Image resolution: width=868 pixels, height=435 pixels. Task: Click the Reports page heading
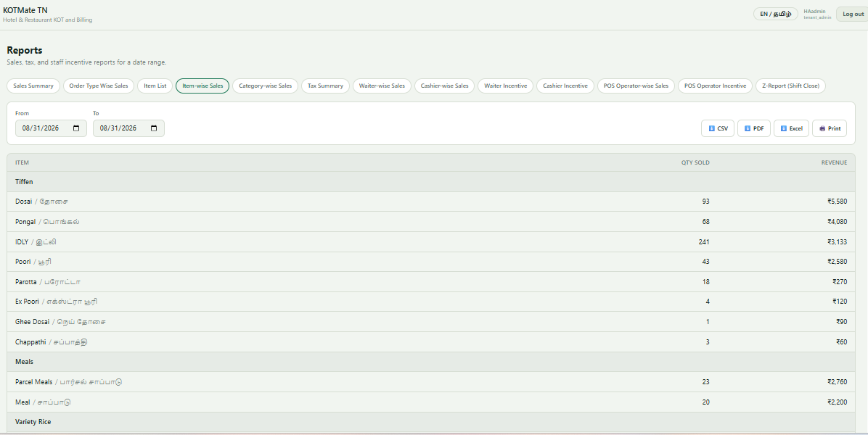click(25, 50)
